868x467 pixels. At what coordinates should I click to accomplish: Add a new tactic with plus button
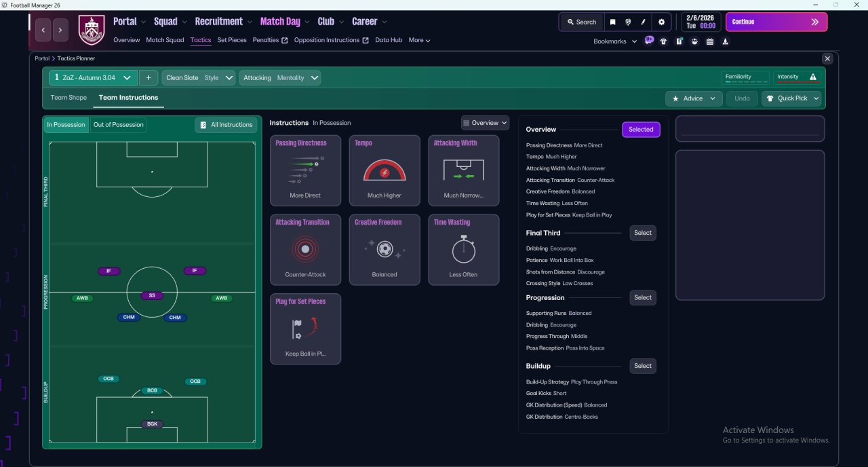tap(149, 77)
